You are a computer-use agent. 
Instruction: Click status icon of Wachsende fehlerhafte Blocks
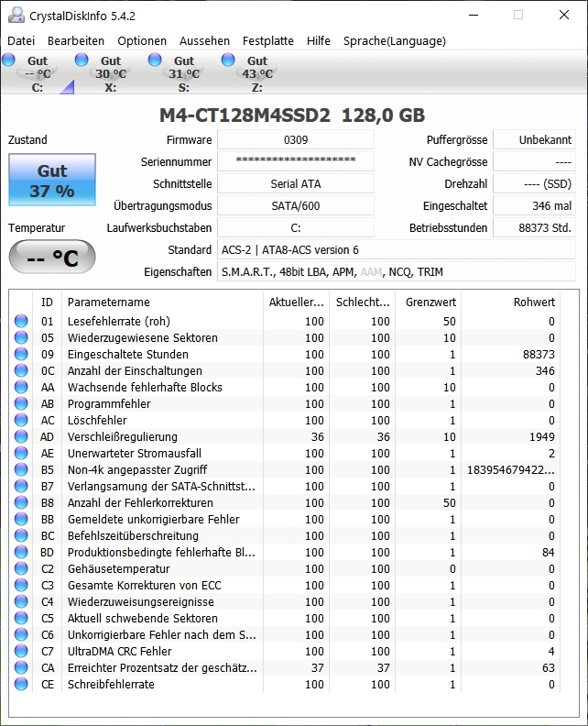coord(21,387)
